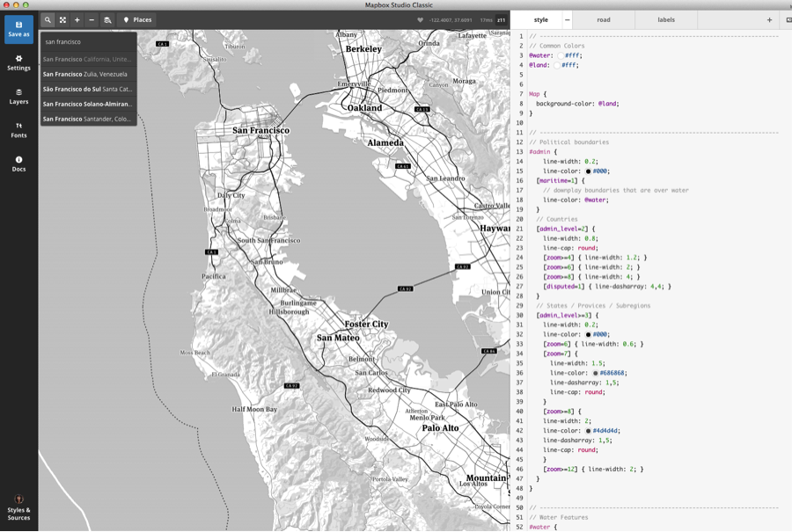The image size is (792, 532).
Task: Zoom in with the plus button
Action: pyautogui.click(x=77, y=19)
